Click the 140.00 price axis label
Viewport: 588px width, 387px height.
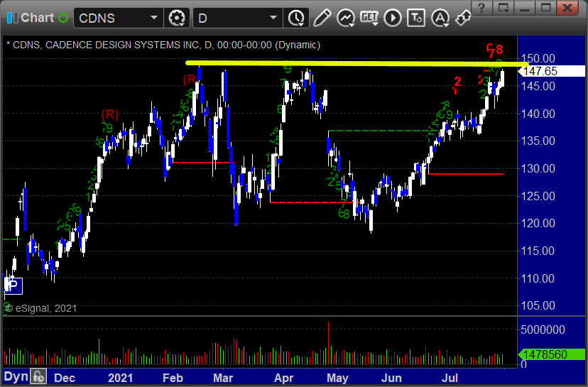[x=538, y=114]
